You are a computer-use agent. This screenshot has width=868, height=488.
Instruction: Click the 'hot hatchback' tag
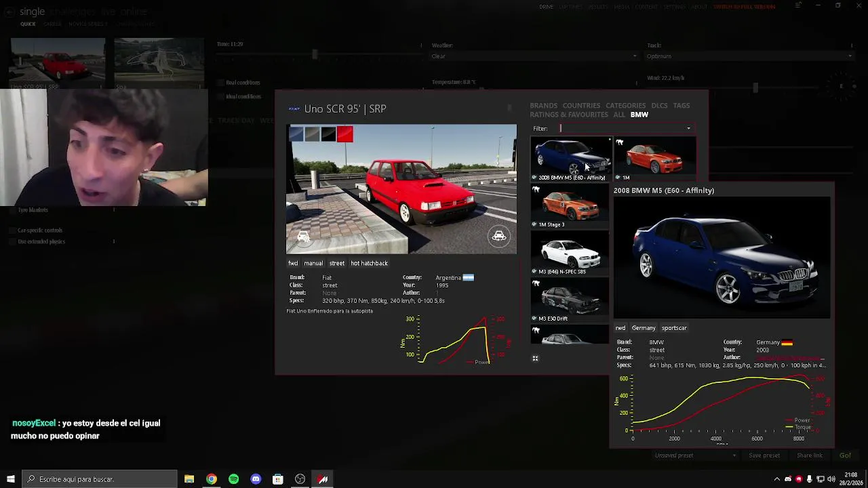tap(369, 263)
